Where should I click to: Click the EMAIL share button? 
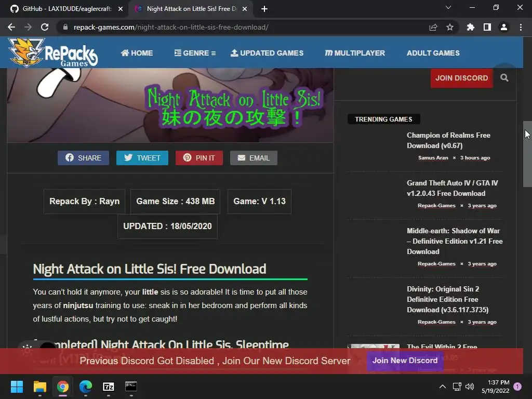[254, 158]
